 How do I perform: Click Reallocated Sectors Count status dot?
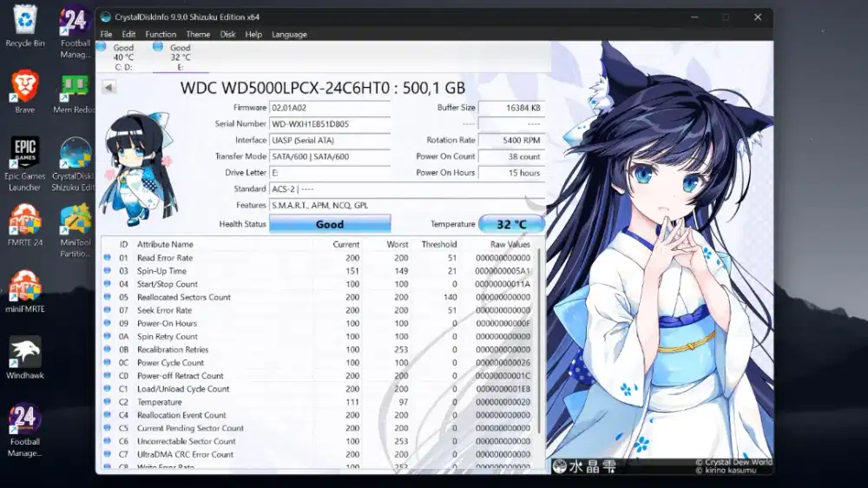tap(107, 297)
